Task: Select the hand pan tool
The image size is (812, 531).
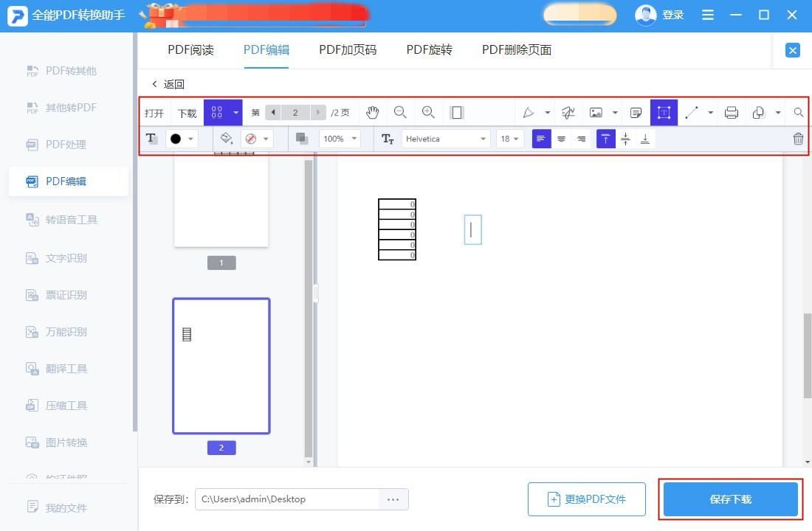Action: tap(373, 112)
